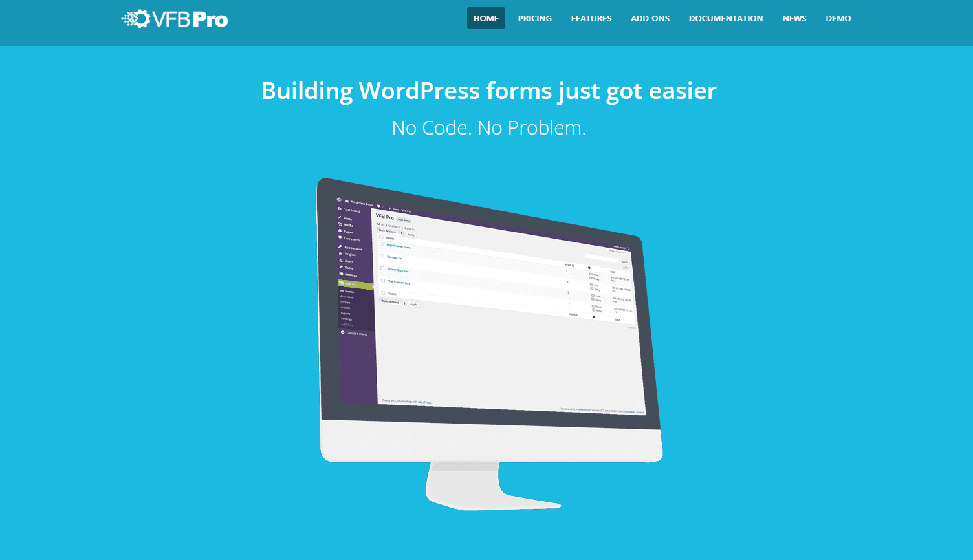Click "Plugins" in the monitor's WordPress sidebar
This screenshot has height=560, width=973.
coord(350,255)
